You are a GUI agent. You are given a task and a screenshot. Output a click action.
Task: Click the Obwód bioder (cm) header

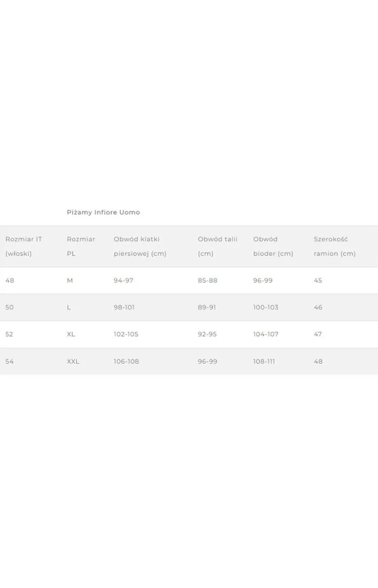[x=273, y=246]
